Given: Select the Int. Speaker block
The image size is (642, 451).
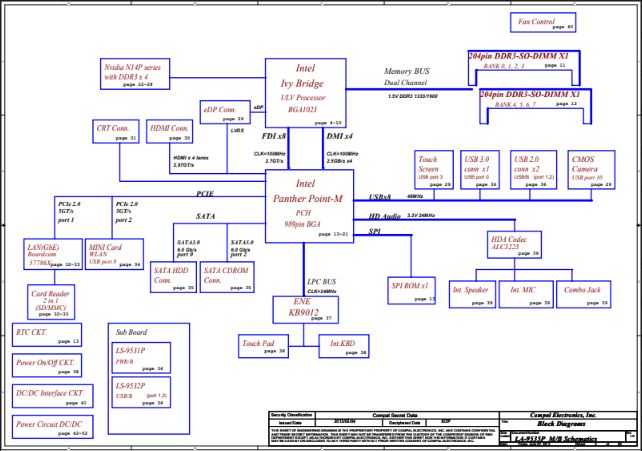Looking at the screenshot, I should point(472,294).
